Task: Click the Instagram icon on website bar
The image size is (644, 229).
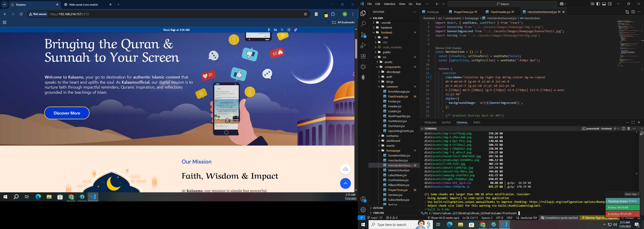Action: [289, 30]
